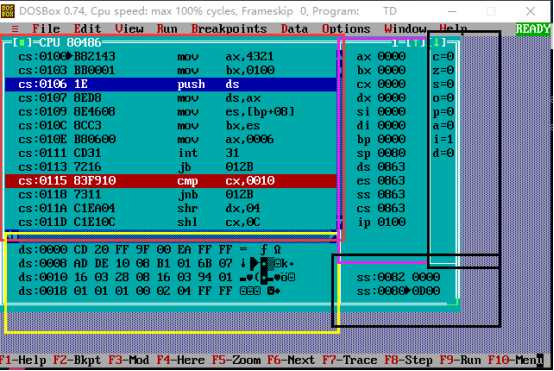The width and height of the screenshot is (554, 371).
Task: Open the Options menu
Action: [x=346, y=29]
